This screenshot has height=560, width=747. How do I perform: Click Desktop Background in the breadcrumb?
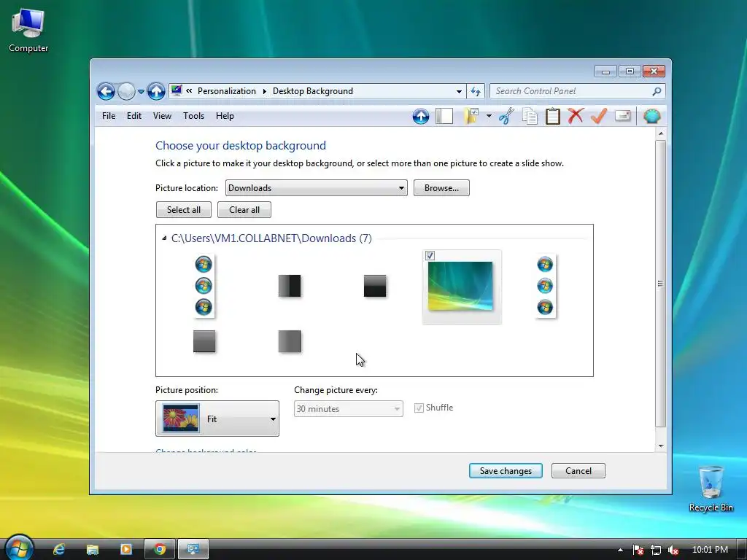(312, 91)
